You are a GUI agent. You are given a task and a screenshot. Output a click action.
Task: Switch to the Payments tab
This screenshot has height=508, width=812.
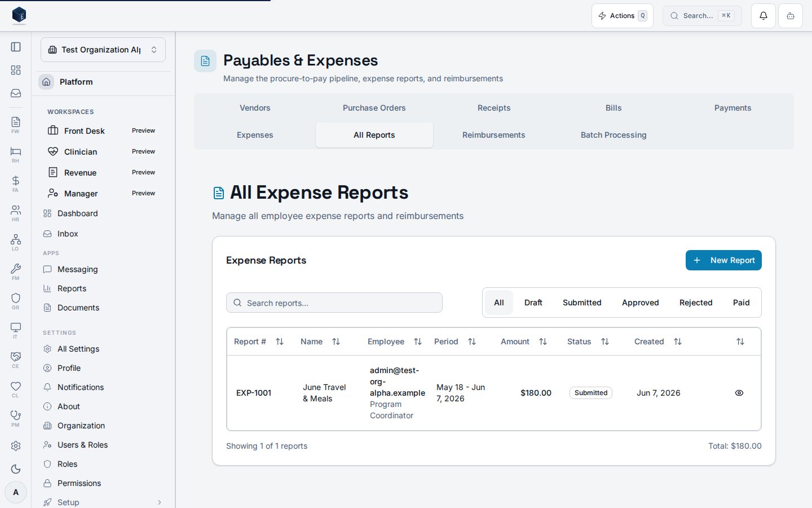(733, 108)
